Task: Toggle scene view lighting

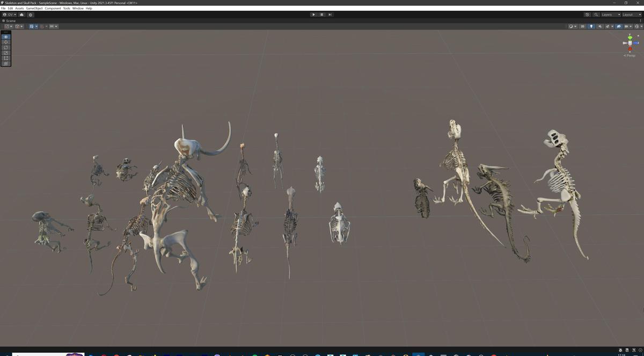Action: [x=591, y=26]
